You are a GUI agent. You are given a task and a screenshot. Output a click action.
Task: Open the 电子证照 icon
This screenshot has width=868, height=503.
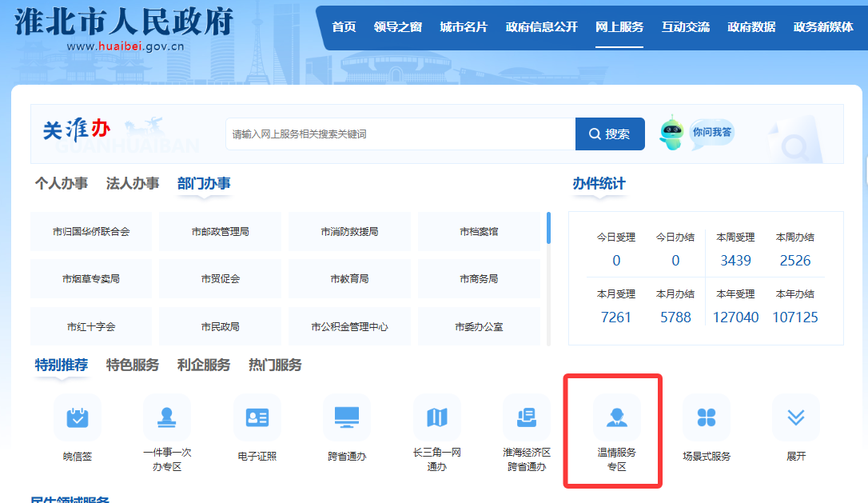257,417
